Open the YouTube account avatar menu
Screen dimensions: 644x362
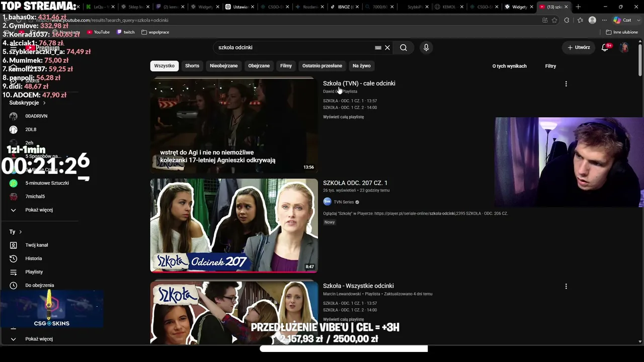point(624,47)
